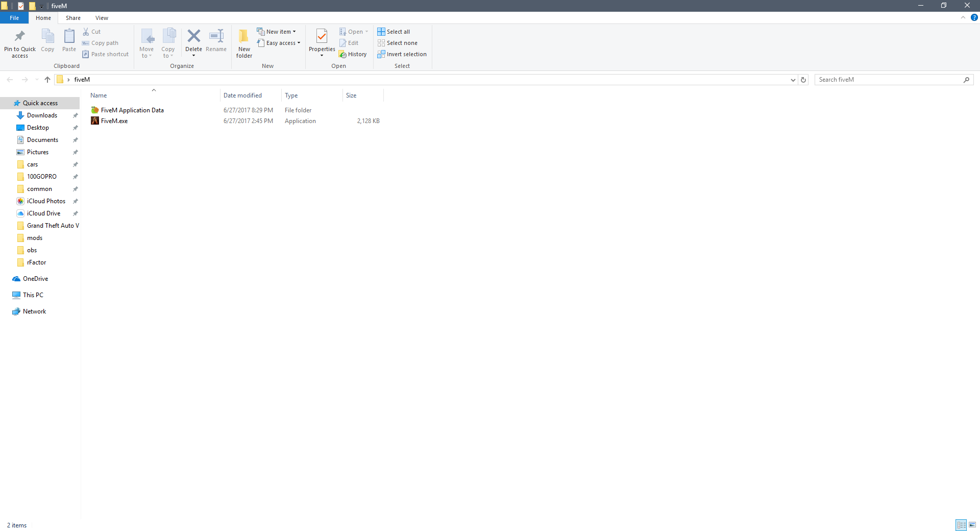Image resolution: width=980 pixels, height=531 pixels.
Task: Go up one folder level
Action: click(47, 80)
